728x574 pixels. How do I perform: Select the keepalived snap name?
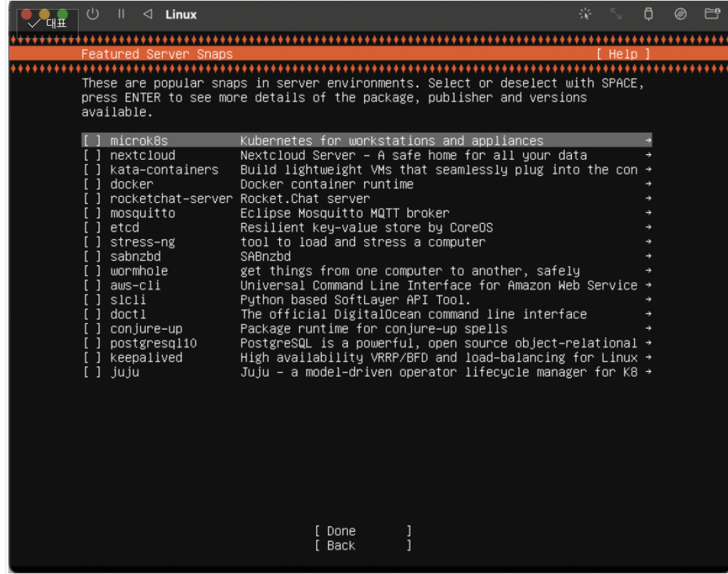[x=147, y=357]
